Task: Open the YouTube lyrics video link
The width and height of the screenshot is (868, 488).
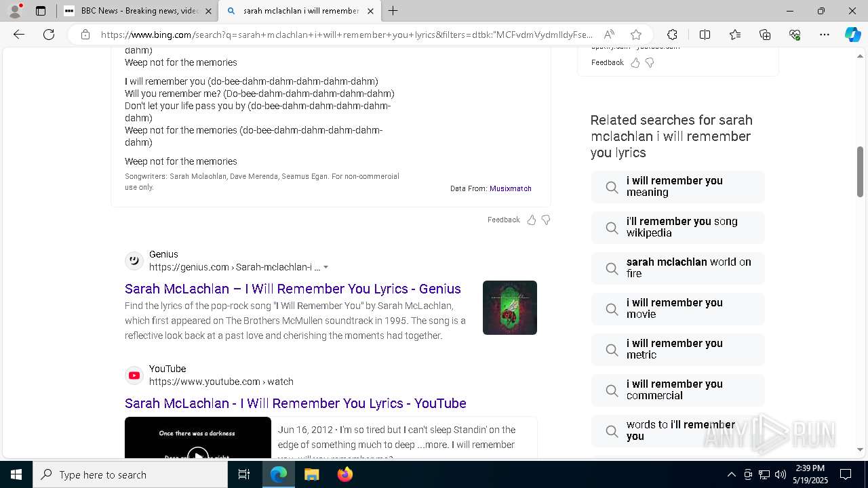Action: [x=296, y=403]
